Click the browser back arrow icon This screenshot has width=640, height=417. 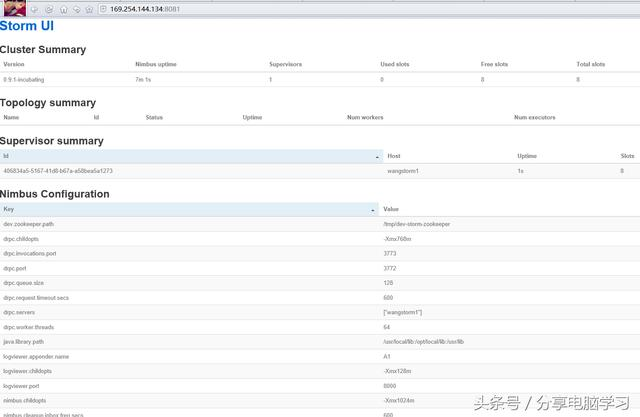(x=34, y=9)
